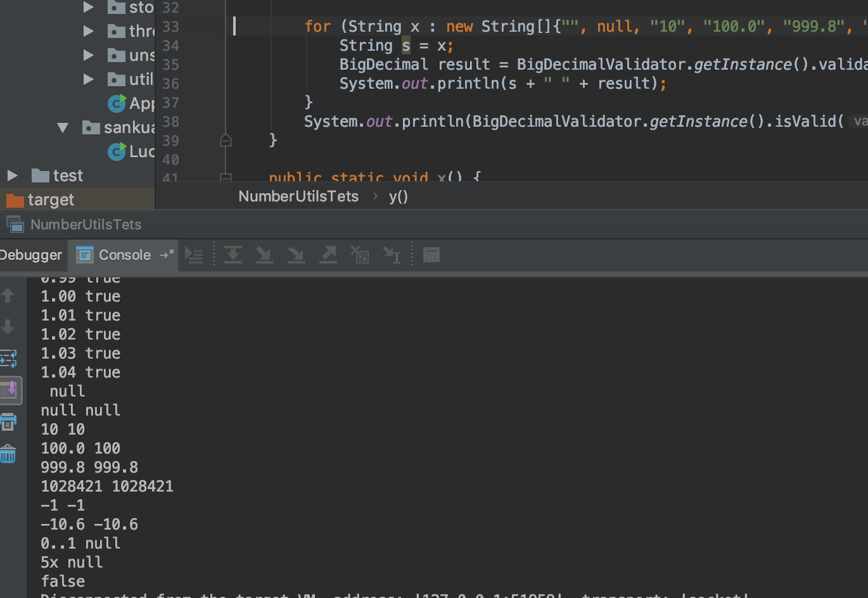
Task: Expand the uns folder
Action: click(89, 55)
